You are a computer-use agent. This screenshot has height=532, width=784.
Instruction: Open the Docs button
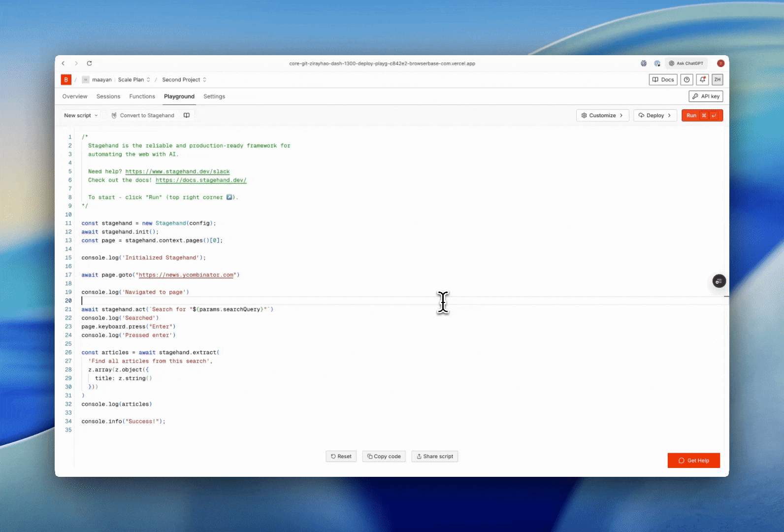pos(663,79)
